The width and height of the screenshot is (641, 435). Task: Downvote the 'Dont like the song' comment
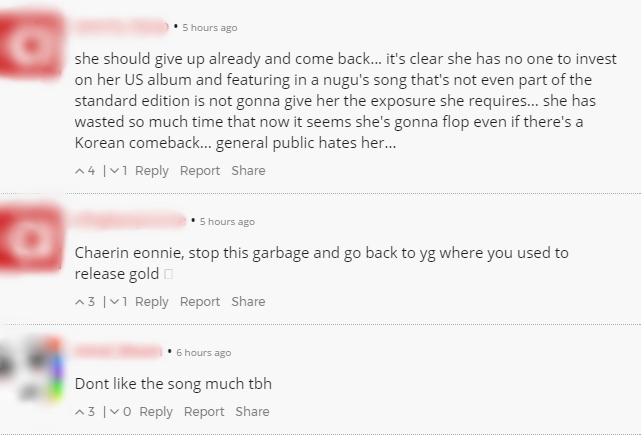click(115, 412)
